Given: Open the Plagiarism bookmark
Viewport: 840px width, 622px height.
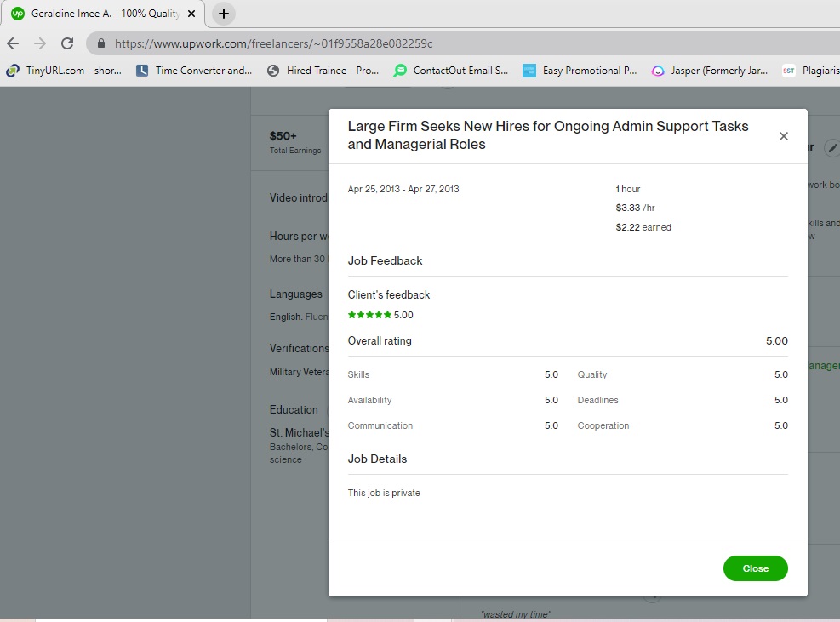Looking at the screenshot, I should coord(810,70).
